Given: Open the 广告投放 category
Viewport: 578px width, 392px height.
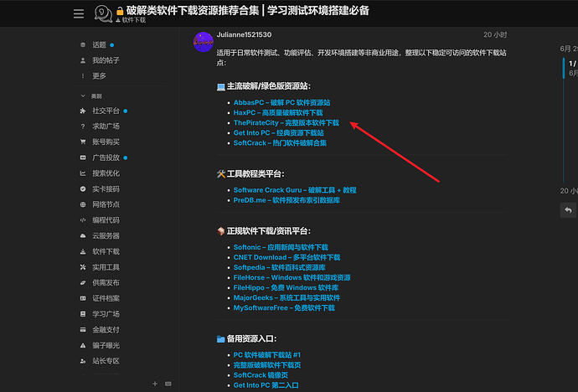Looking at the screenshot, I should pos(104,157).
